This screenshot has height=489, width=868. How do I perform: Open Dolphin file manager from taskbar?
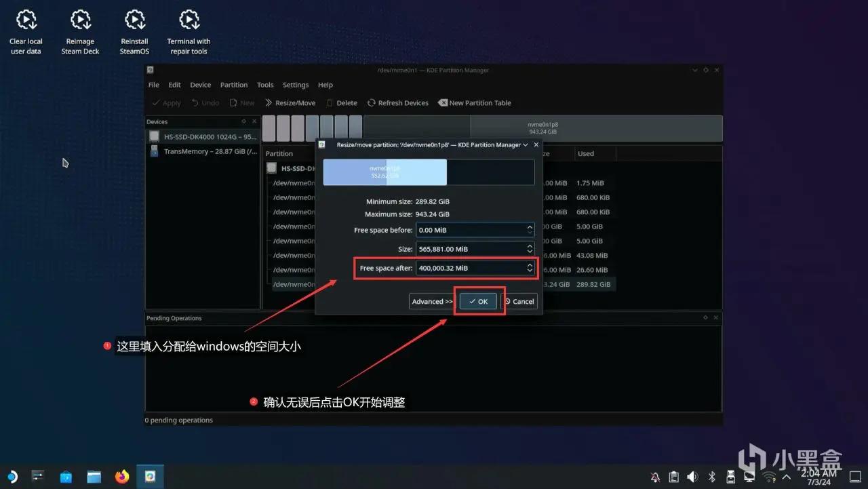[x=94, y=477]
